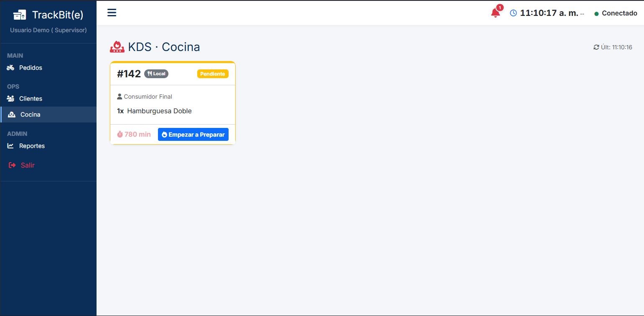Click the timer icon beside 780 min

click(x=120, y=134)
